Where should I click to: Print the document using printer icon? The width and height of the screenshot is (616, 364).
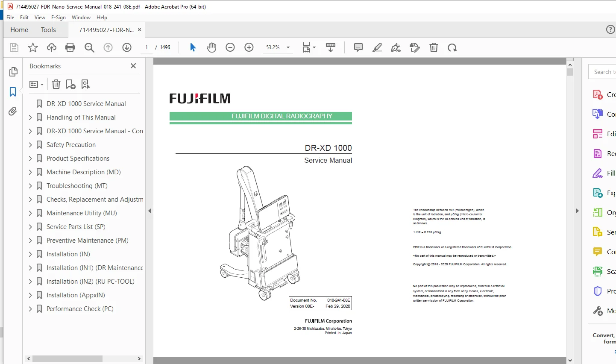coord(70,47)
